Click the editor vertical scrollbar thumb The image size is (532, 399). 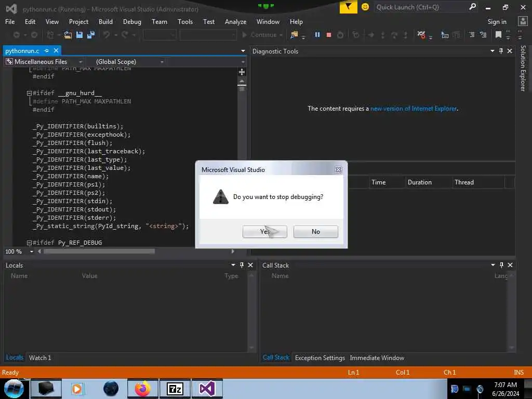click(x=242, y=88)
